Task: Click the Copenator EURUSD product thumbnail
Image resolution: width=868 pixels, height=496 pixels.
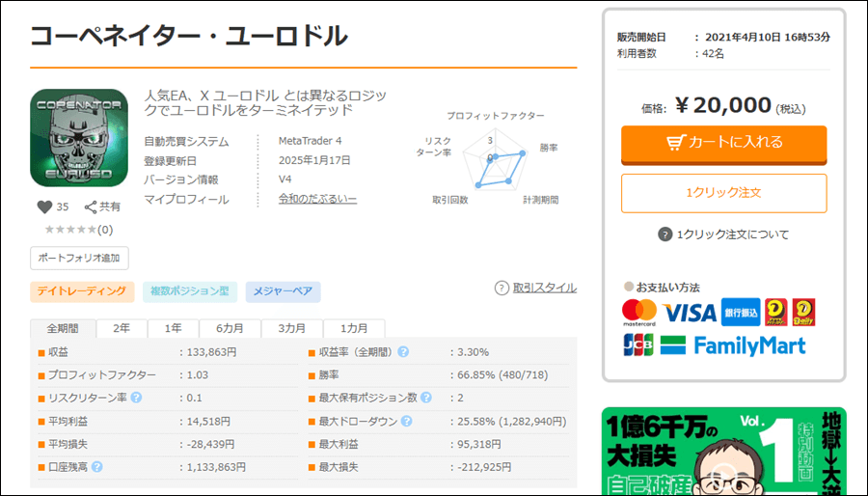Action: 79,138
